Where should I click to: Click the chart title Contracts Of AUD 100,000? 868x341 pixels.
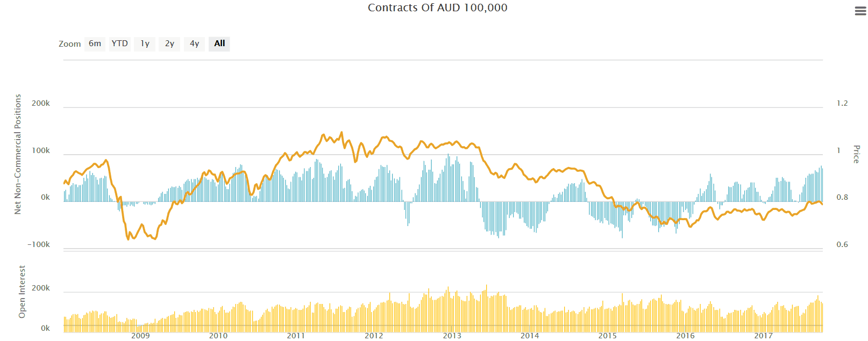pos(437,8)
